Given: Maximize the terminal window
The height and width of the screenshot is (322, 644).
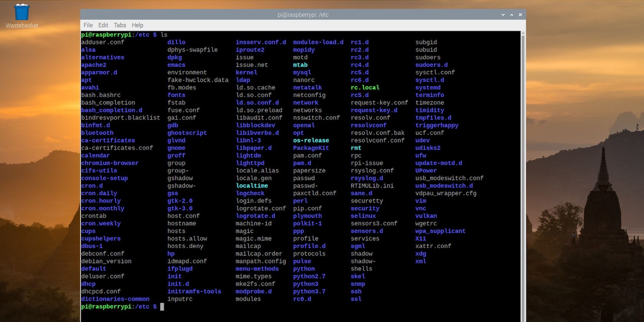Looking at the screenshot, I should (x=511, y=15).
